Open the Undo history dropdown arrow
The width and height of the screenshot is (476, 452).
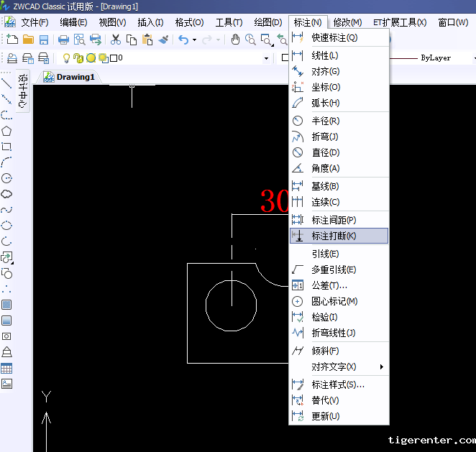pos(194,40)
